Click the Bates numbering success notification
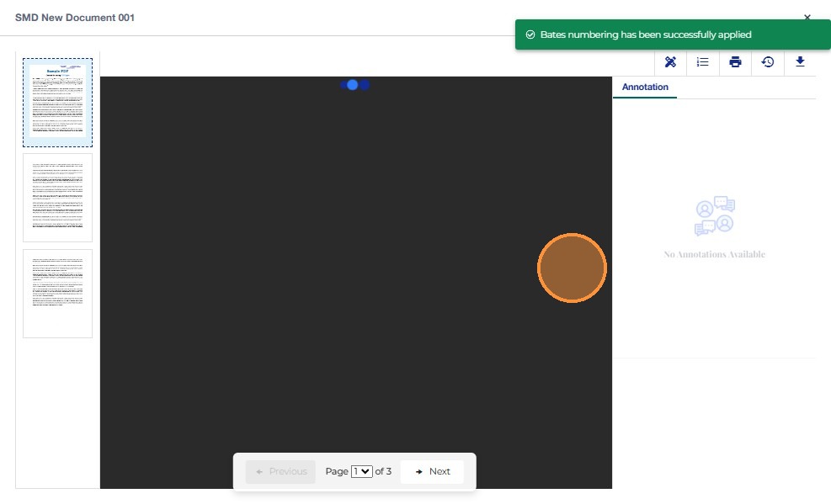This screenshot has height=504, width=831. [673, 34]
